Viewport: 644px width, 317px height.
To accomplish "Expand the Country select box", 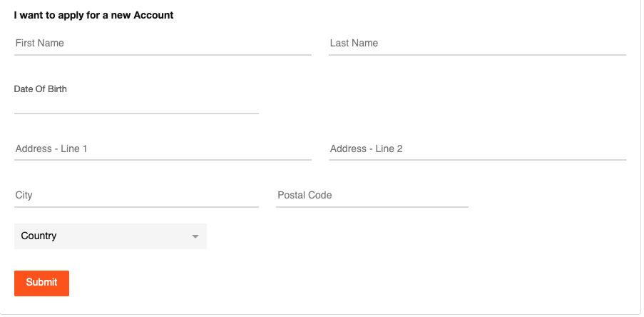I will click(110, 236).
